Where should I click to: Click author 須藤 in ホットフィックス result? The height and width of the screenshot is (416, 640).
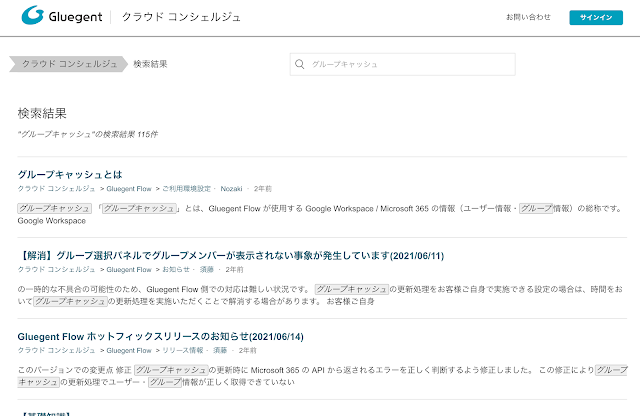click(220, 350)
